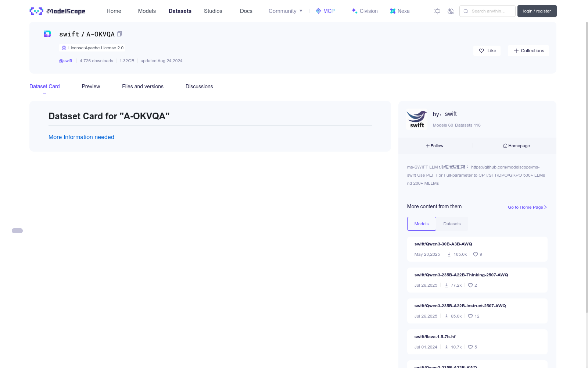
Task: Open the Files and versions tab
Action: coord(143,86)
